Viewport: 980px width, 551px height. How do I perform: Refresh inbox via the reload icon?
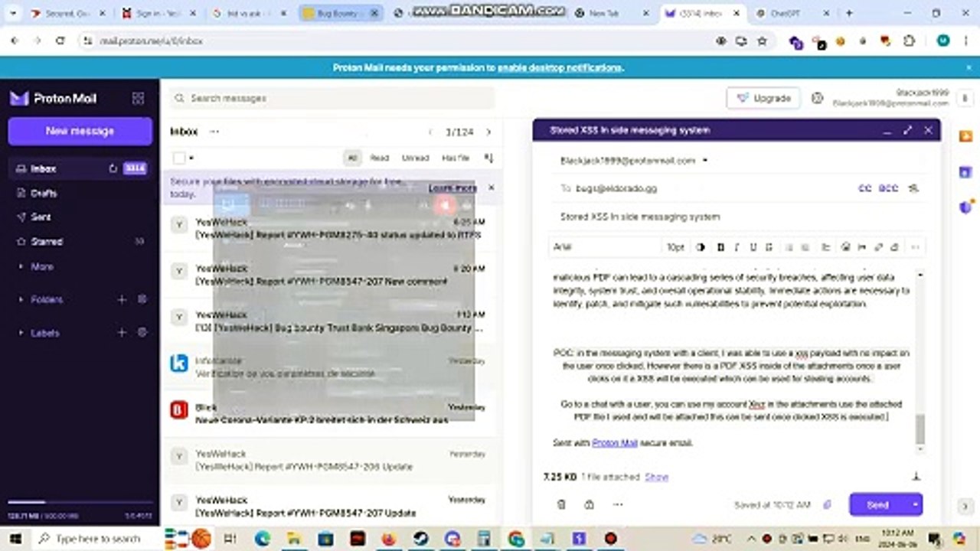tap(113, 168)
